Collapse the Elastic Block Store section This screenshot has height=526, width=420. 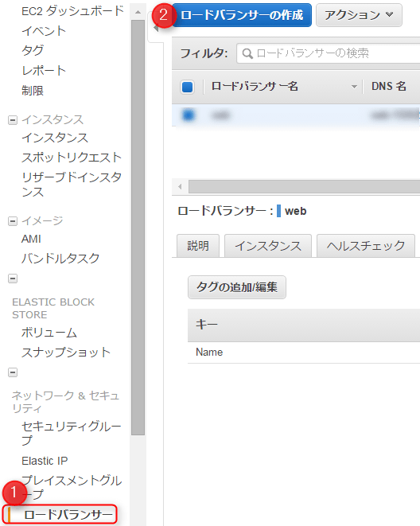[13, 279]
